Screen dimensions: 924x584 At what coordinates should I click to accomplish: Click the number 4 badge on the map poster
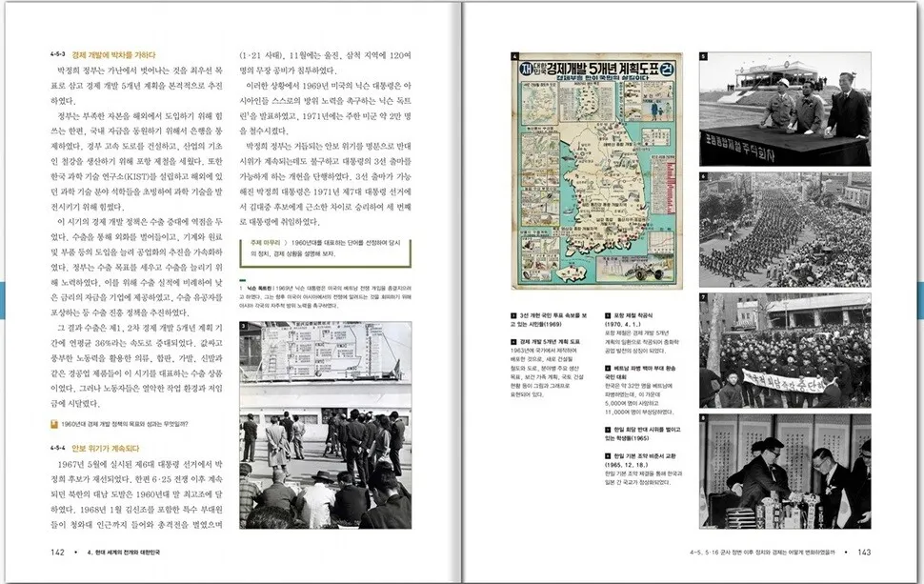514,56
